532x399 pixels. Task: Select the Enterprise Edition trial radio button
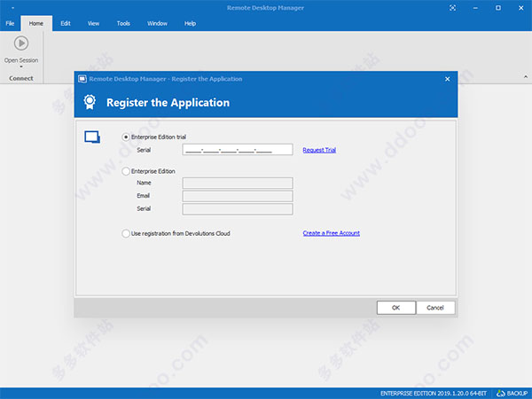click(x=126, y=137)
